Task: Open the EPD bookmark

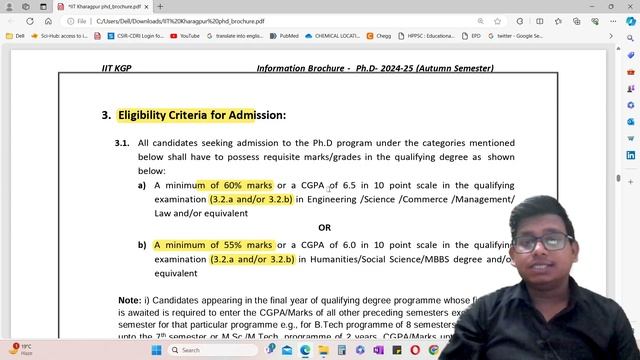Action: click(471, 36)
